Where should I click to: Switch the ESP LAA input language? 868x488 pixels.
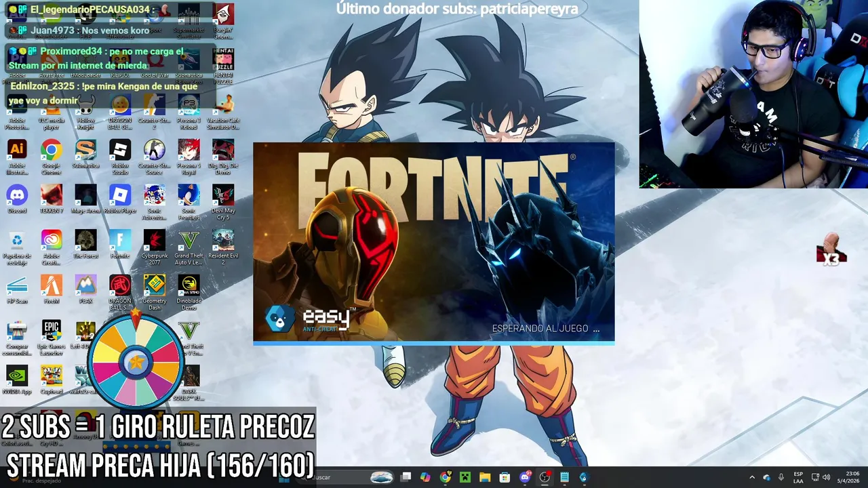tap(799, 477)
